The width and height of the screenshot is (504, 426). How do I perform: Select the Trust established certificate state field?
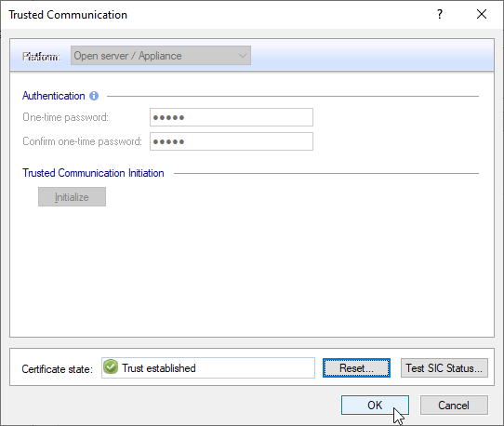click(208, 367)
